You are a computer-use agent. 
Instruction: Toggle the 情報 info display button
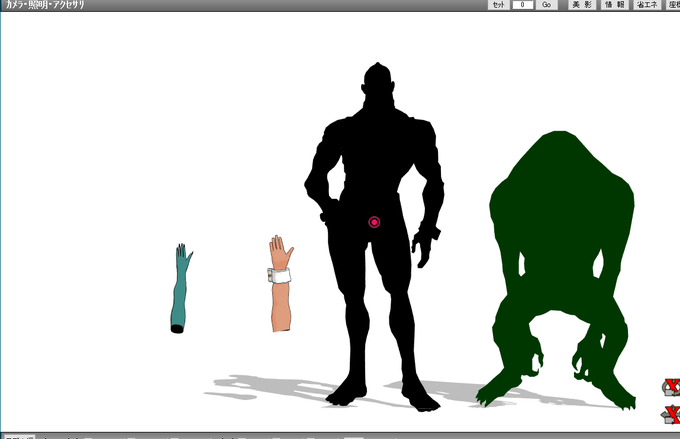tap(615, 5)
